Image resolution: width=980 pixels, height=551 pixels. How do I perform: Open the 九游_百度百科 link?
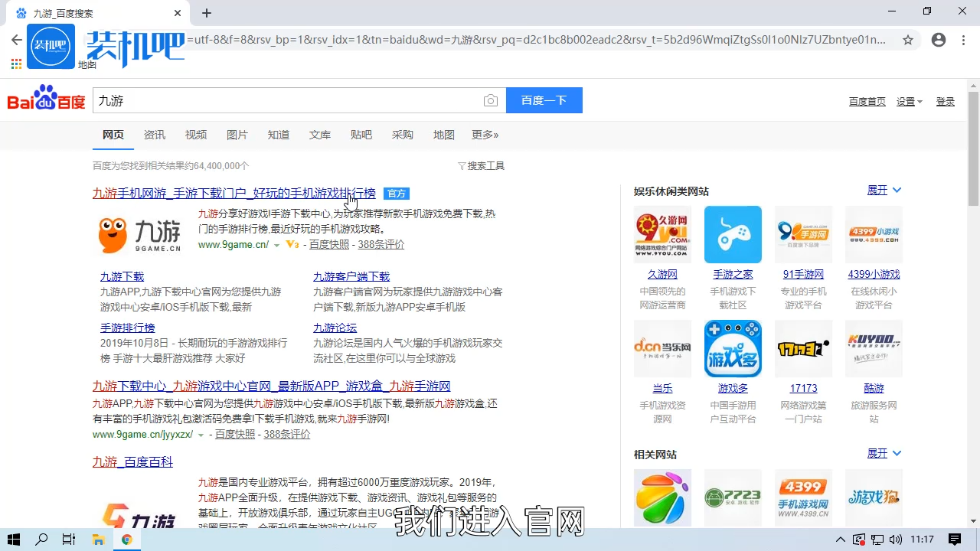click(x=132, y=461)
